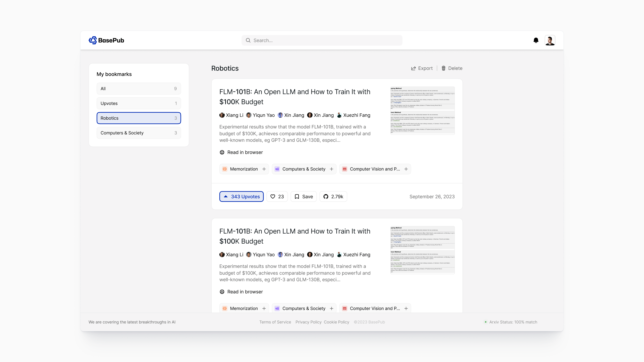Open the user profile avatar
644x362 pixels.
point(550,40)
